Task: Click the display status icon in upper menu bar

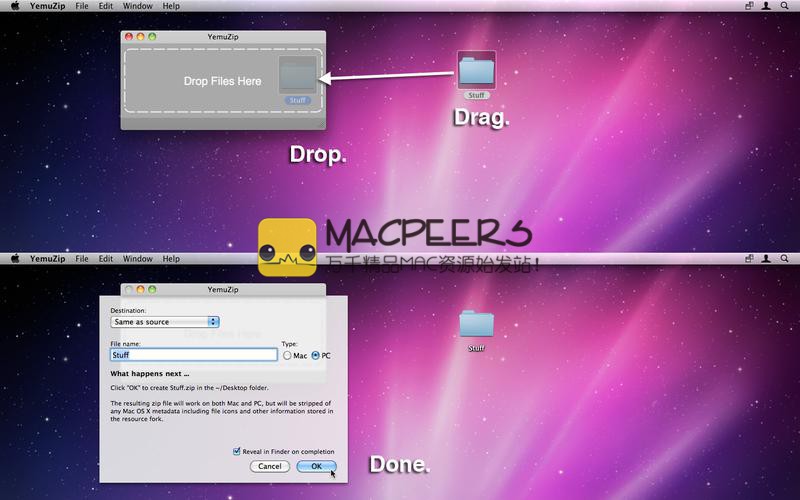Action: (x=749, y=6)
